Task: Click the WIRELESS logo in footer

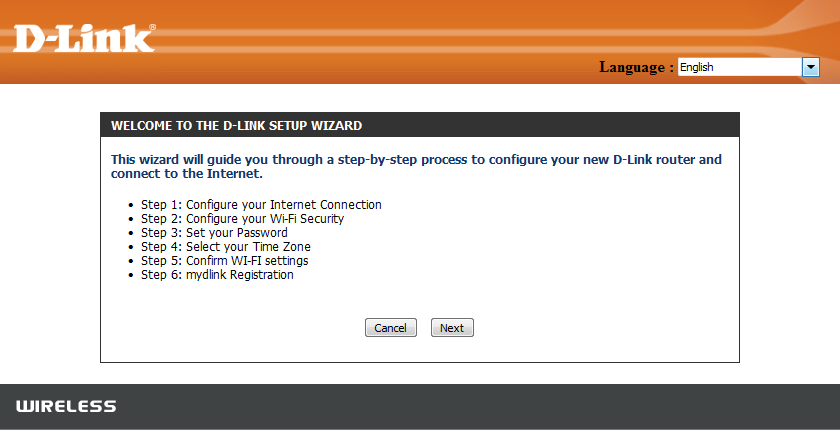Action: [66, 406]
